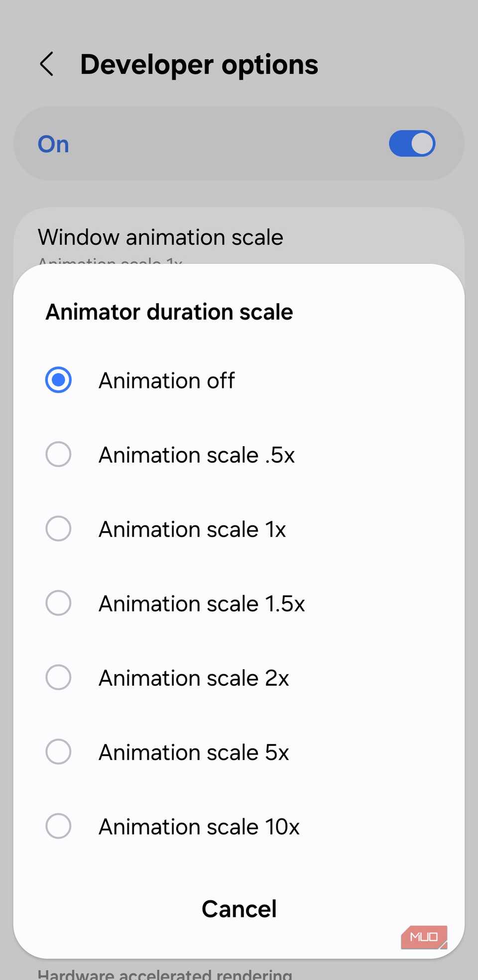Go back using the back arrow
Viewport: 478px width, 980px height.
(x=47, y=64)
